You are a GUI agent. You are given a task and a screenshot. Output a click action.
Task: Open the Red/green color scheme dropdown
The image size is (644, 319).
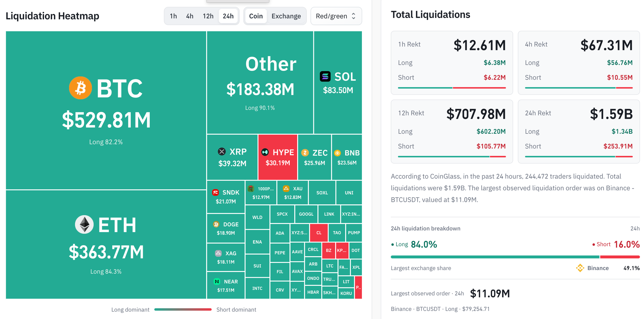[x=336, y=16]
